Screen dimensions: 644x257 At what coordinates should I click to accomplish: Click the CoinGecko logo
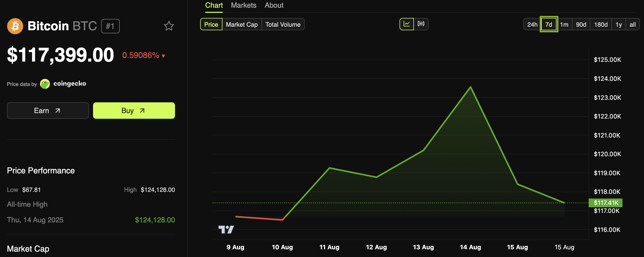tap(45, 84)
